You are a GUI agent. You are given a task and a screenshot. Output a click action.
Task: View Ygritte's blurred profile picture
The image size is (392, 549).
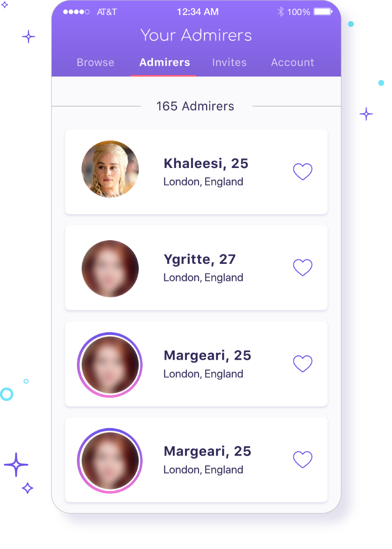(x=110, y=269)
